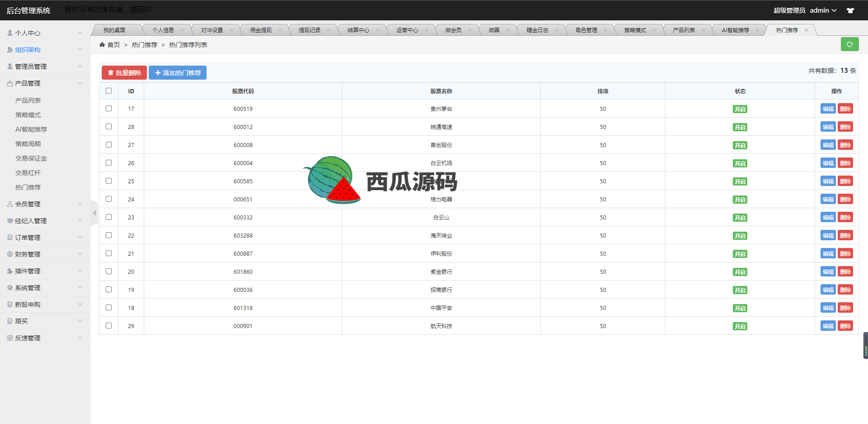868x424 pixels.
Task: Edit the 伊利股份 row
Action: 828,253
